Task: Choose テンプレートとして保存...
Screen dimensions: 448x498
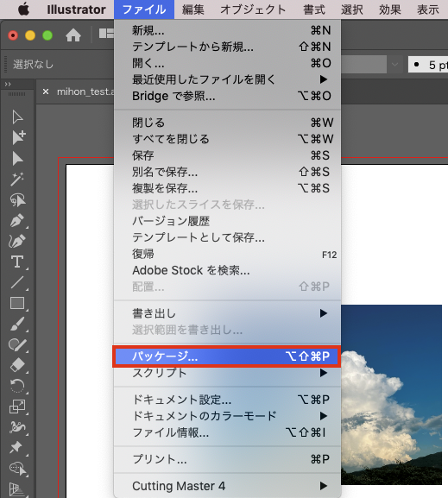Action: (x=227, y=237)
